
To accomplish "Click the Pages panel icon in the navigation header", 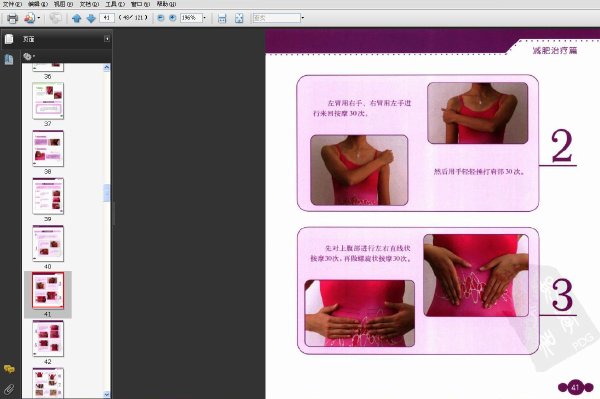I will [9, 39].
